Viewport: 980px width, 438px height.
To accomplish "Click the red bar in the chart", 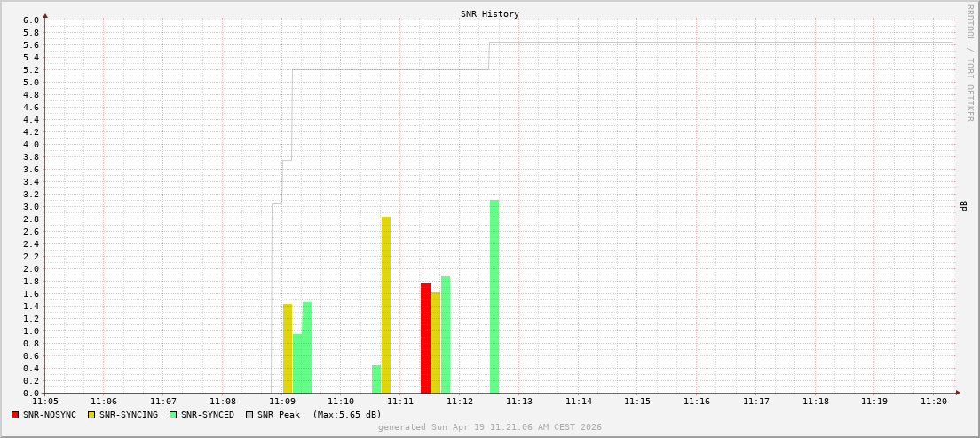I will point(425,338).
